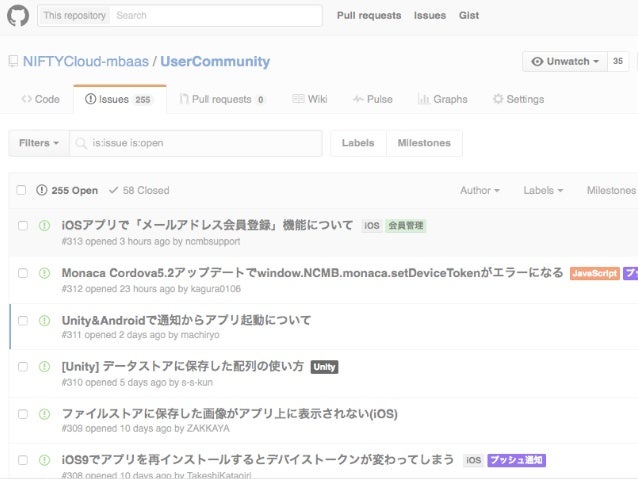
Task: Open issue '[Unity] データストアに保存した配列の使い方'
Action: point(183,366)
